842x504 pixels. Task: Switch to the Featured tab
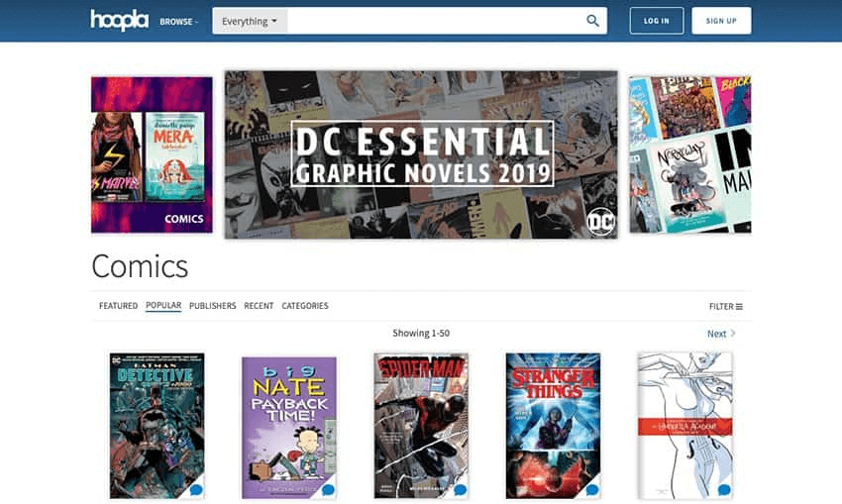click(x=118, y=306)
